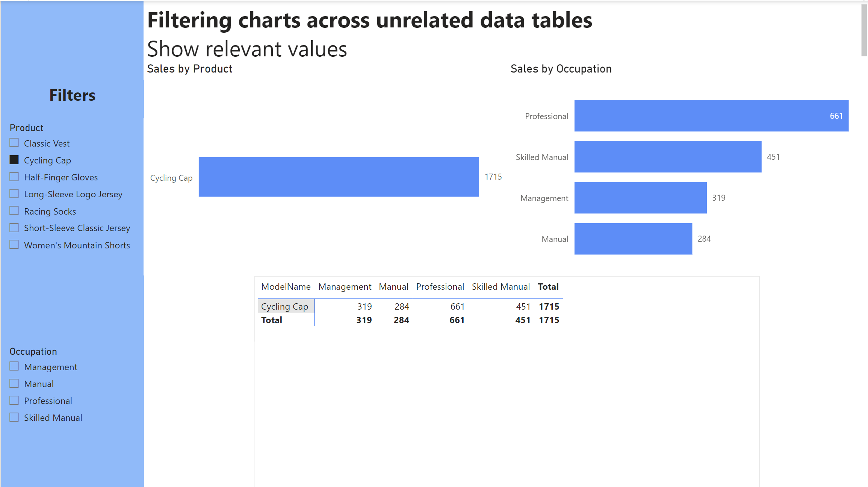The image size is (868, 487).
Task: Click the Total column header in table
Action: (548, 287)
